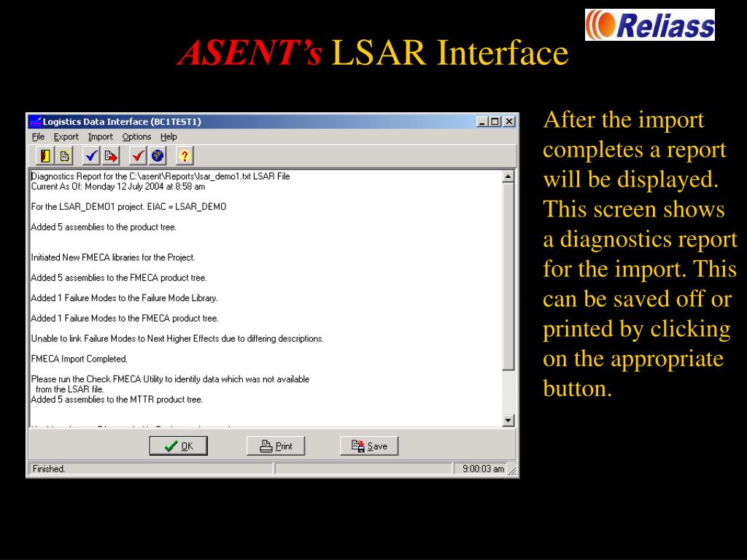Click the blue checkmark toolbar icon

tap(91, 156)
